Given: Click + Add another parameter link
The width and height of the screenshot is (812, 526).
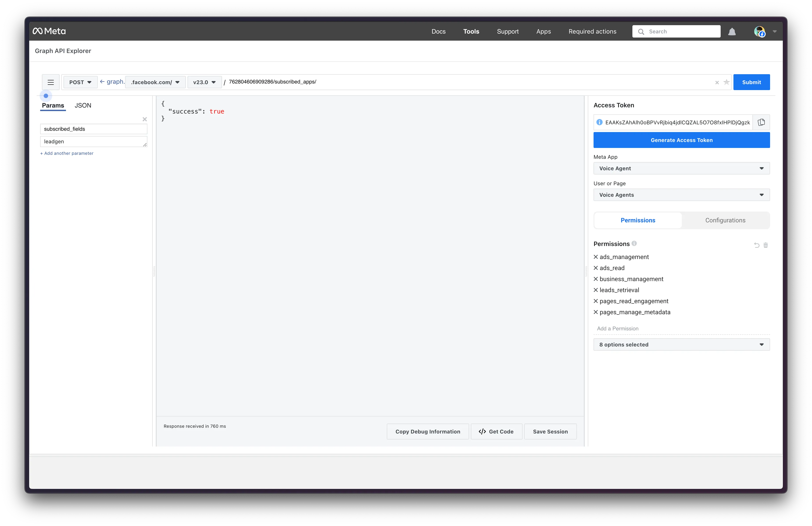Looking at the screenshot, I should 67,153.
